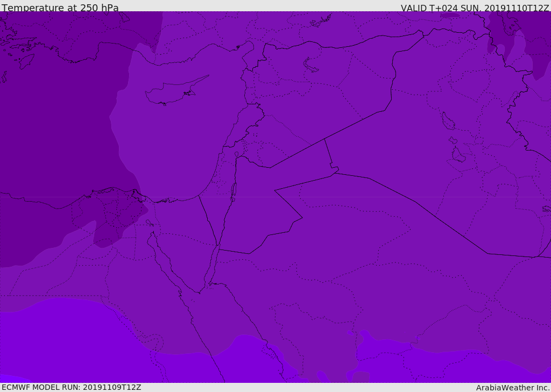Click the Atatürk reservoir outline in Turkey
The height and width of the screenshot is (392, 551).
pos(321,21)
